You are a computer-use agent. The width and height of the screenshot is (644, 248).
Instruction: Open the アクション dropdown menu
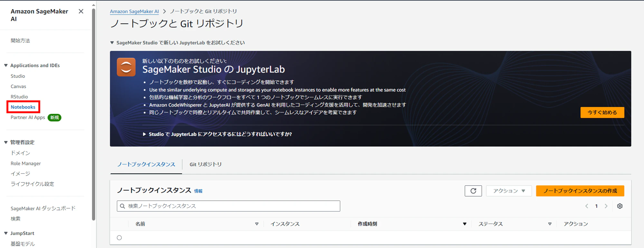[x=509, y=191]
